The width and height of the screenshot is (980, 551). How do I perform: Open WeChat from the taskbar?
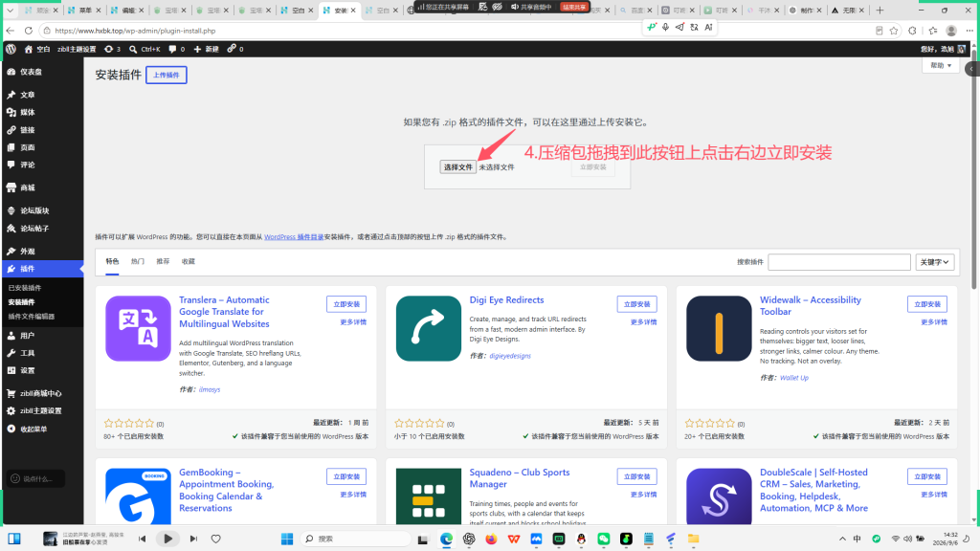click(x=603, y=539)
